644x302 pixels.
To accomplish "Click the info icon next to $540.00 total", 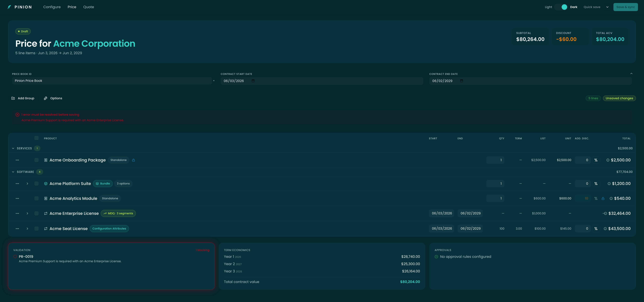I will pos(611,198).
